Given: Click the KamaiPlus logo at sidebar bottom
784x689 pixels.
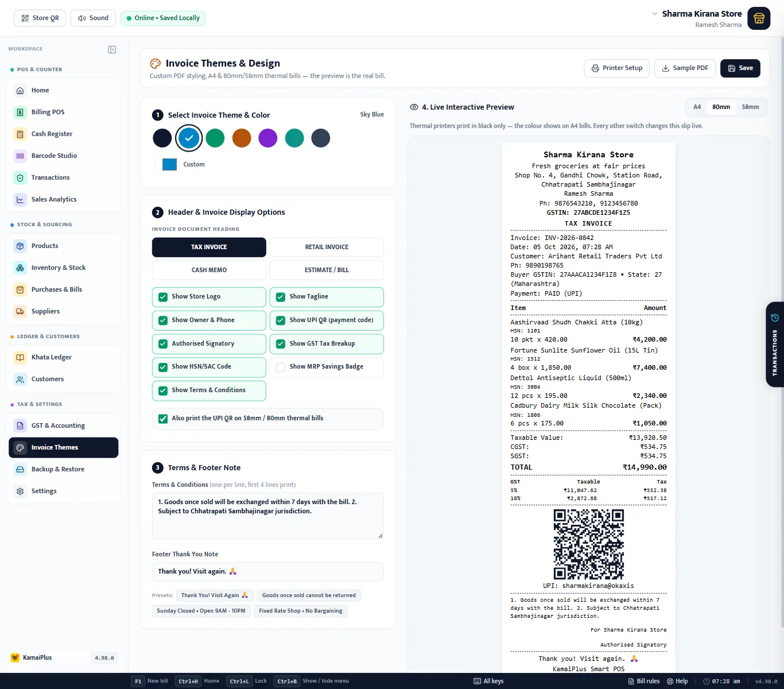Looking at the screenshot, I should pyautogui.click(x=15, y=657).
